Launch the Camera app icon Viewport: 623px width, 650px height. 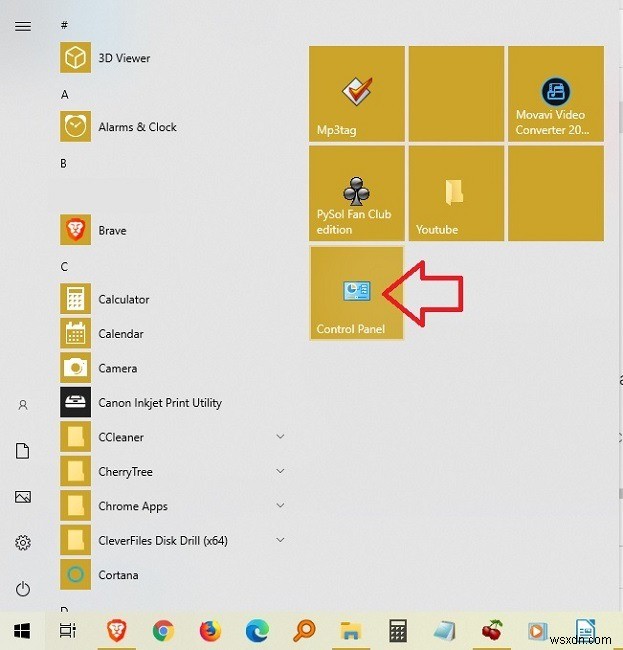click(75, 368)
